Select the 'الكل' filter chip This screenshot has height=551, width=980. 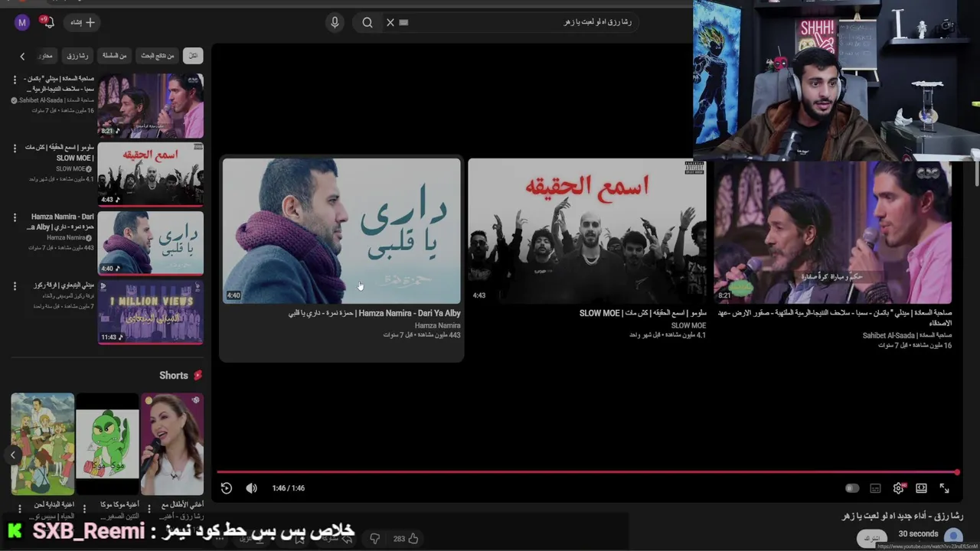point(193,56)
